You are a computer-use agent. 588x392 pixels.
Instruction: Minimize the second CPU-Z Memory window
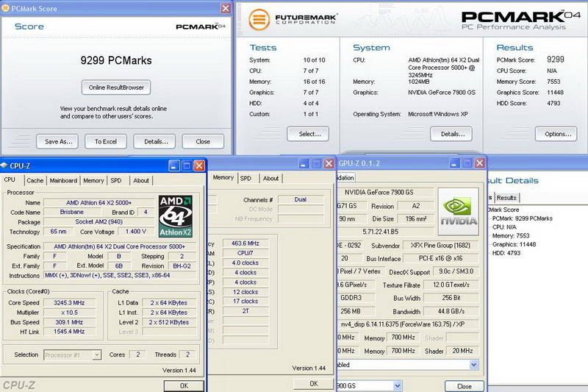pos(304,163)
